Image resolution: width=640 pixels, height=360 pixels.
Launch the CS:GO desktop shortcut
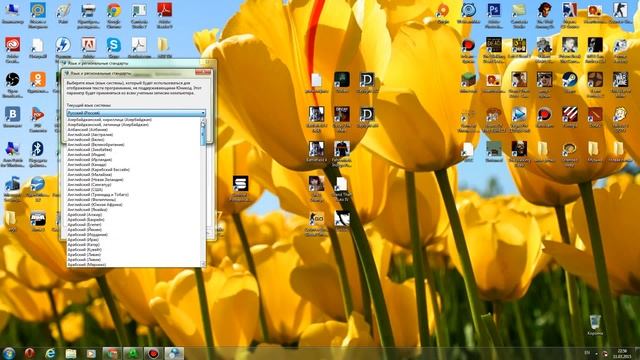point(316,219)
